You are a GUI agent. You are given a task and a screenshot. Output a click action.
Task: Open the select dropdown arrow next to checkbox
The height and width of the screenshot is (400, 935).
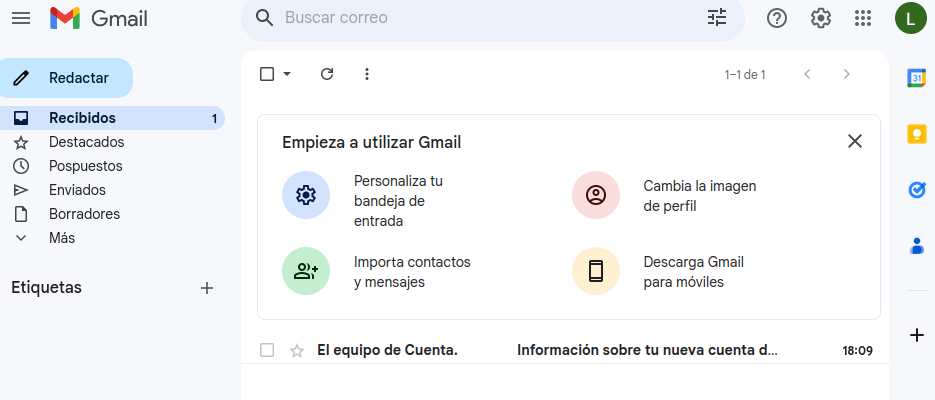(287, 74)
